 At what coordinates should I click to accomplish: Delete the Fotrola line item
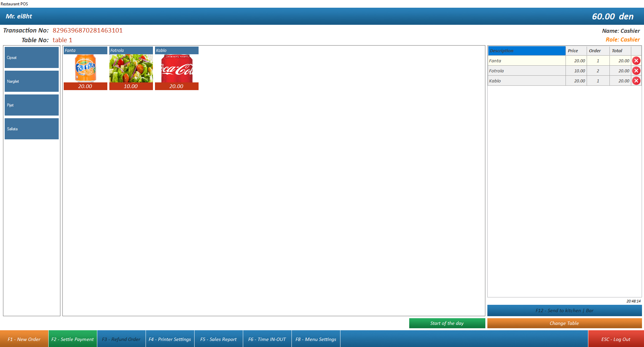pos(636,71)
